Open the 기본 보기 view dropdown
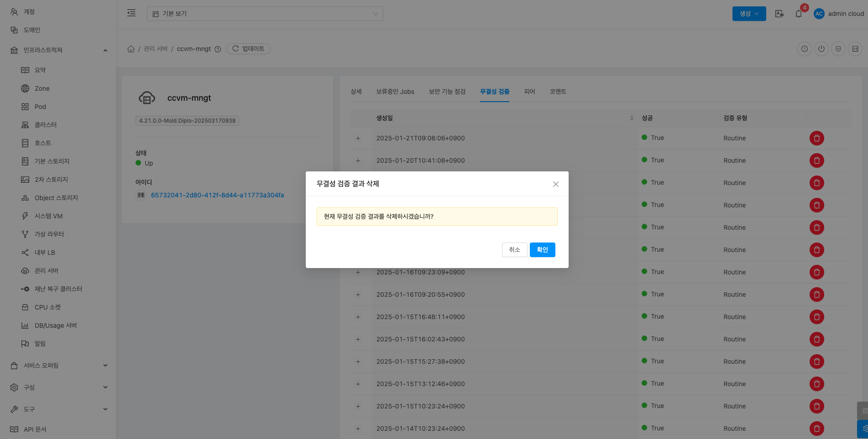 click(x=265, y=14)
